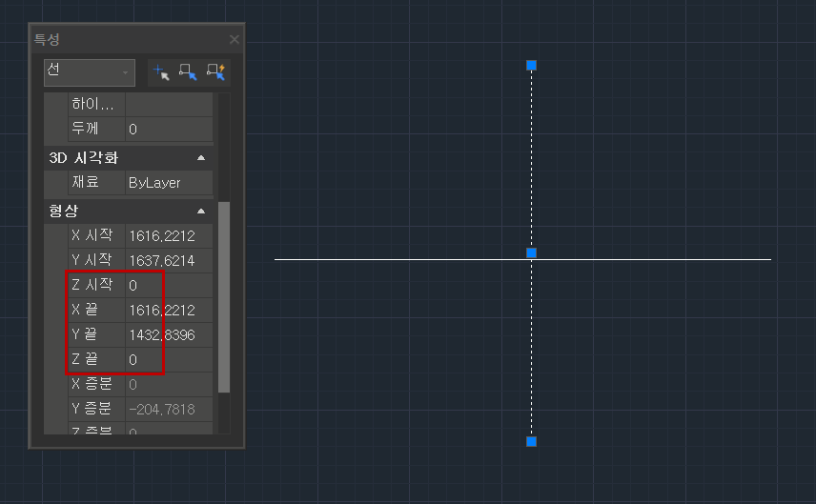816x504 pixels.
Task: Click the 하이... hyperlink value field
Action: pyautogui.click(x=169, y=104)
